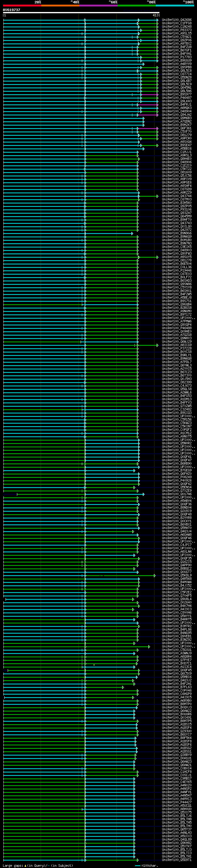Select hit label UniRef100_Q94JA2
197x868 pixels.
pos(177,115)
